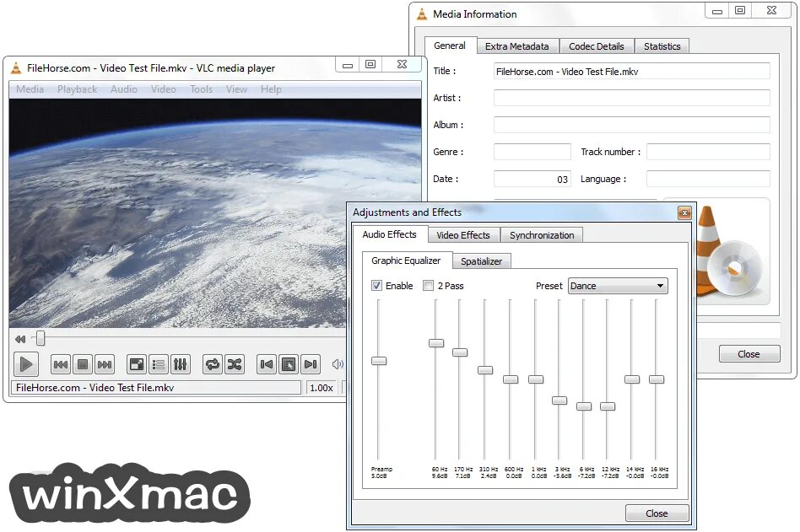This screenshot has width=800, height=532.
Task: Switch to Statistics tab
Action: 662,46
